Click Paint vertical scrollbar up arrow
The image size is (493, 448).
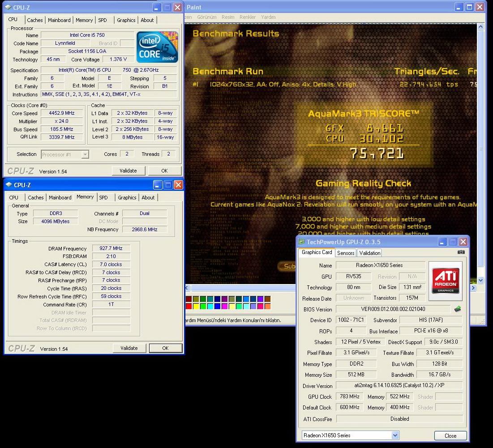[480, 27]
